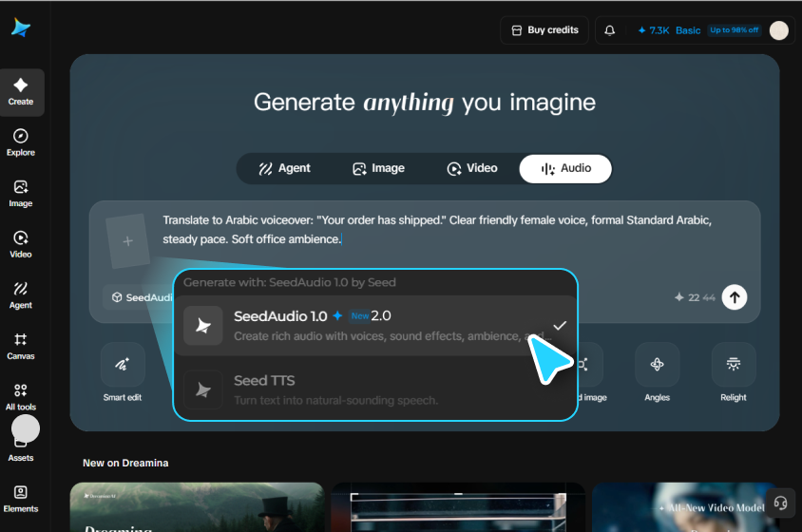This screenshot has height=532, width=802.
Task: Click the 22 credits cost indicator
Action: (x=694, y=297)
